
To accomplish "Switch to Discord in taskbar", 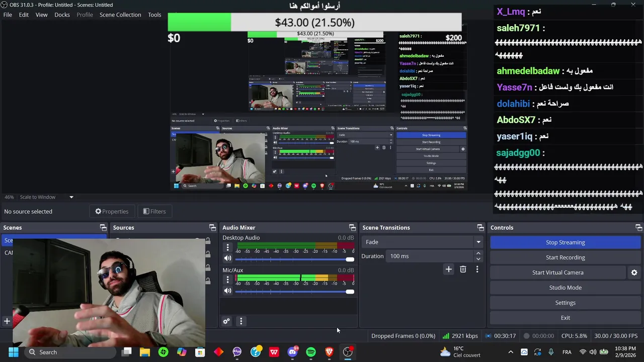I will pyautogui.click(x=292, y=352).
